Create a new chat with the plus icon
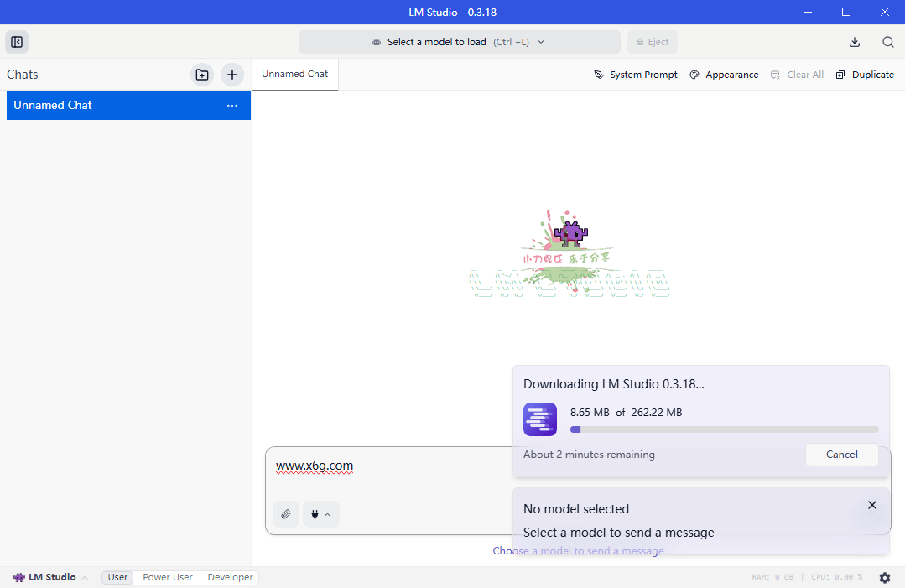The height and width of the screenshot is (588, 905). tap(232, 75)
